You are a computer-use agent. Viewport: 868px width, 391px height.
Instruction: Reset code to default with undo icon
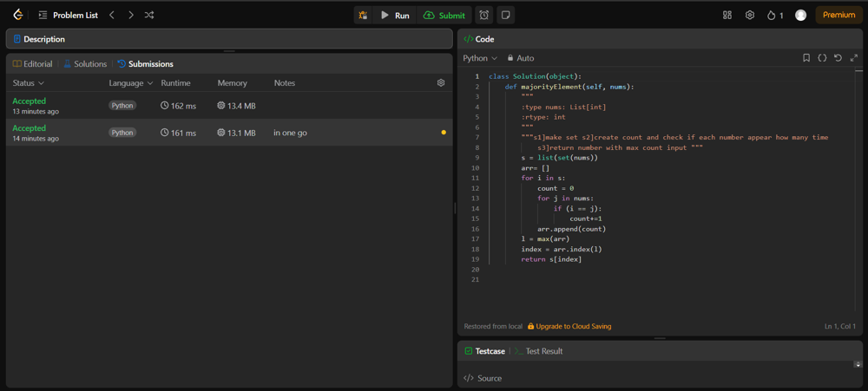click(x=838, y=58)
